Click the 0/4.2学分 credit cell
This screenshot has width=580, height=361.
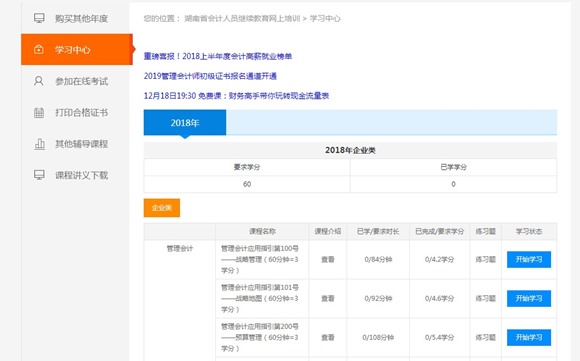point(439,260)
